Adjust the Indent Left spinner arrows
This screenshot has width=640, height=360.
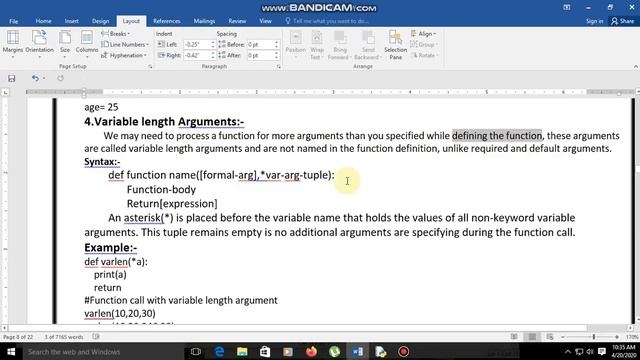212,44
